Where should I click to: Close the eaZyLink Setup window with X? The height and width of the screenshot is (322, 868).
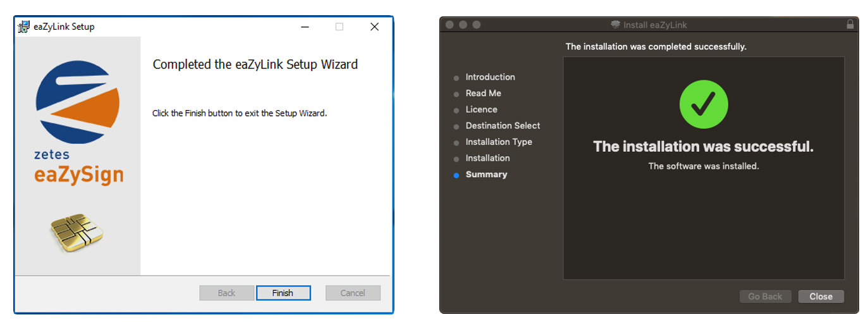coord(374,27)
